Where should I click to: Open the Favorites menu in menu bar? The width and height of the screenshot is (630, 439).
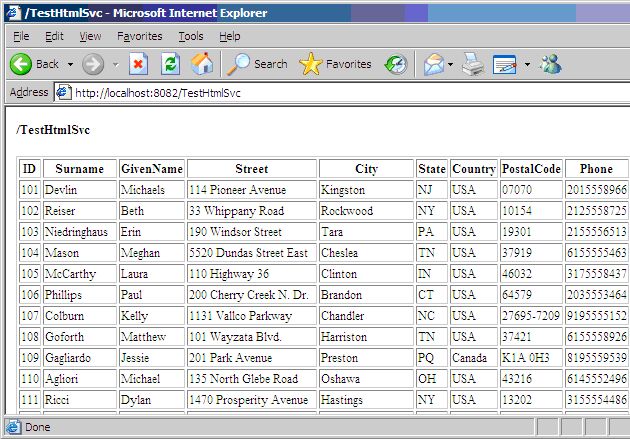tap(139, 36)
